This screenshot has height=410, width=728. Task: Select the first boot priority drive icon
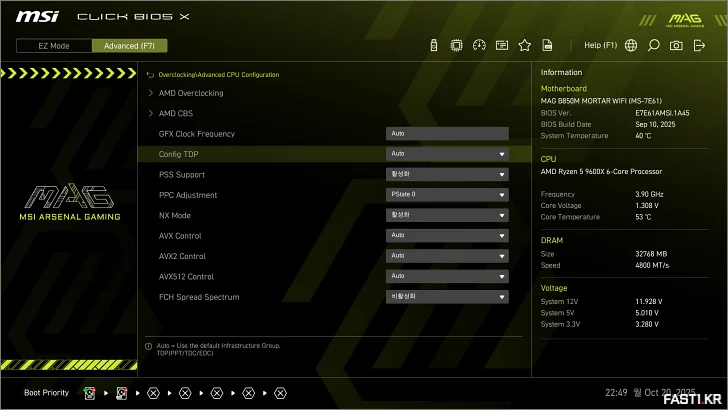coord(90,393)
